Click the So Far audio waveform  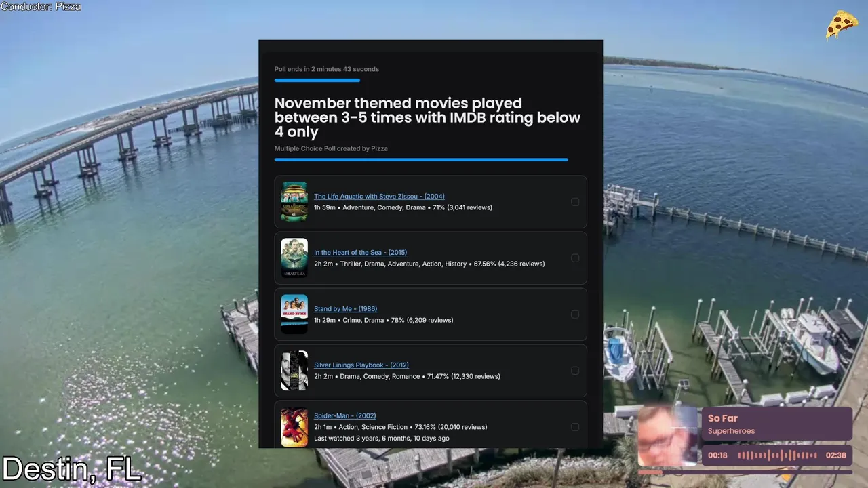pyautogui.click(x=777, y=455)
